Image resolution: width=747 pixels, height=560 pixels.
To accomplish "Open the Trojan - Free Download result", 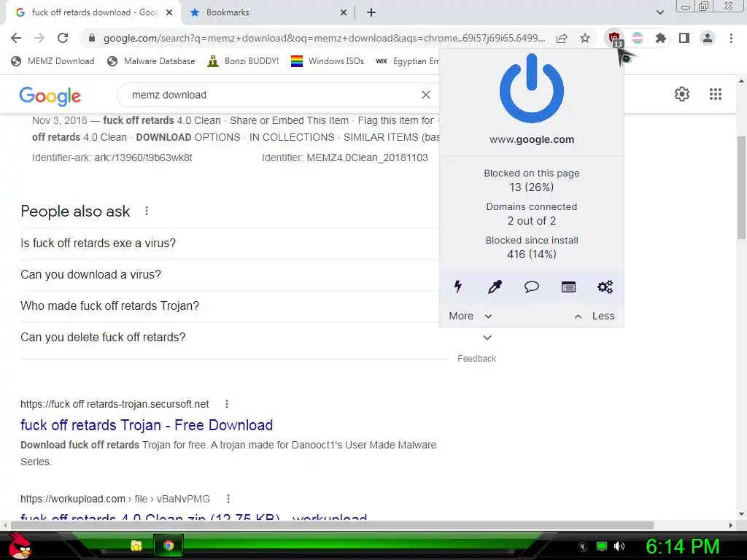I will coord(147,425).
